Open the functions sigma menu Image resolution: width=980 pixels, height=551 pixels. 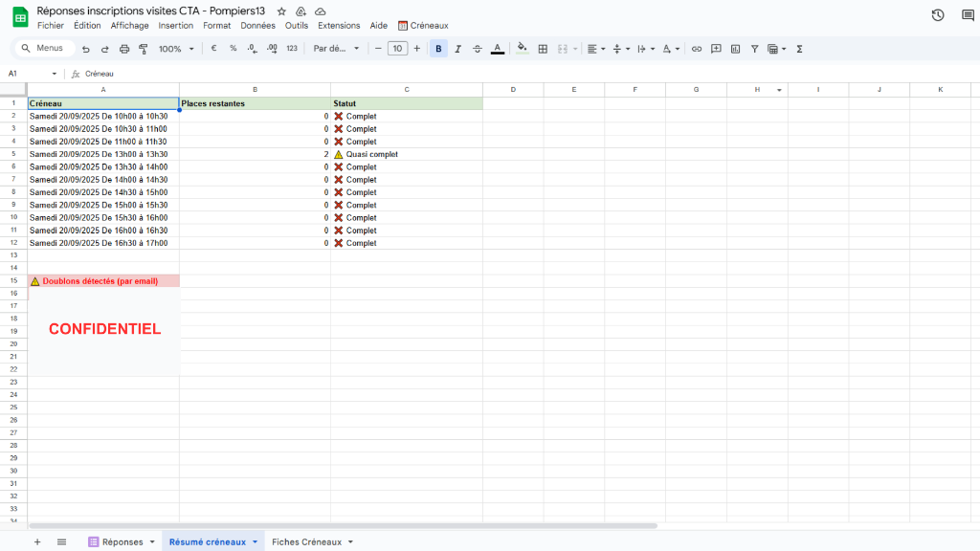coord(799,49)
